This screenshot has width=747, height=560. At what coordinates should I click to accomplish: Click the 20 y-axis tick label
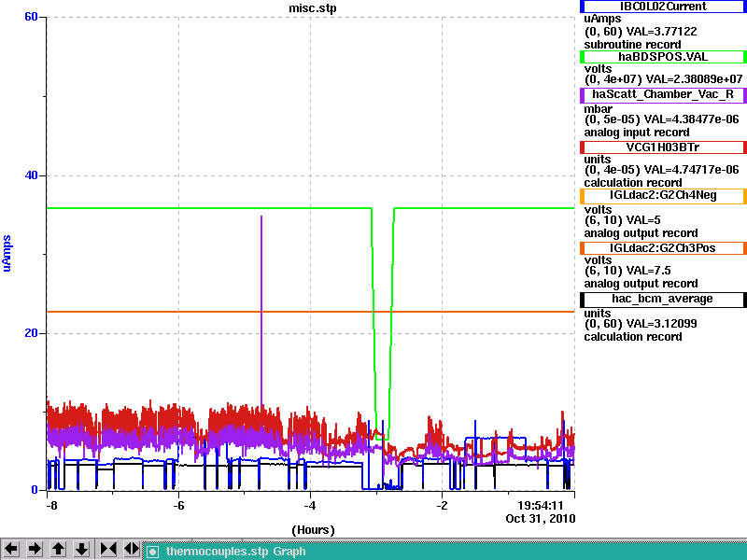31,333
